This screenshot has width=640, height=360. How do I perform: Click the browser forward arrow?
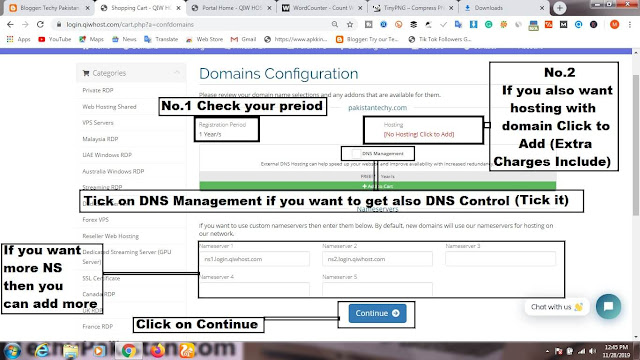[25, 24]
